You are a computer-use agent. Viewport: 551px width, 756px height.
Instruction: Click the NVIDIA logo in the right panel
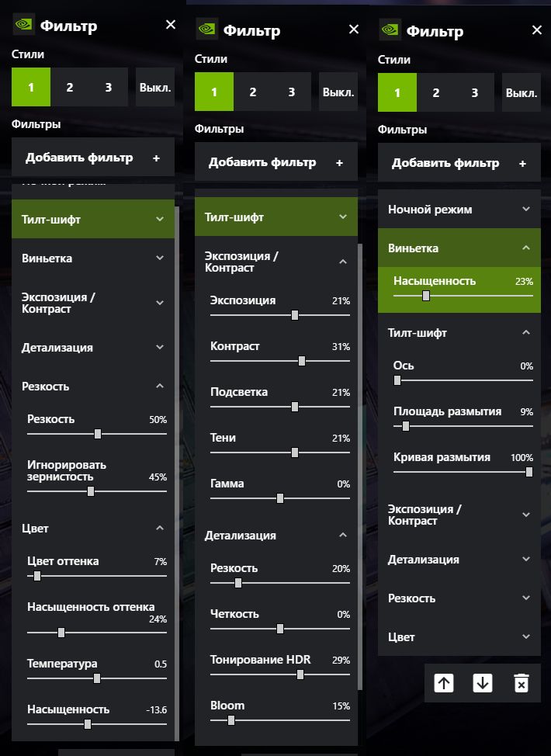pos(390,30)
